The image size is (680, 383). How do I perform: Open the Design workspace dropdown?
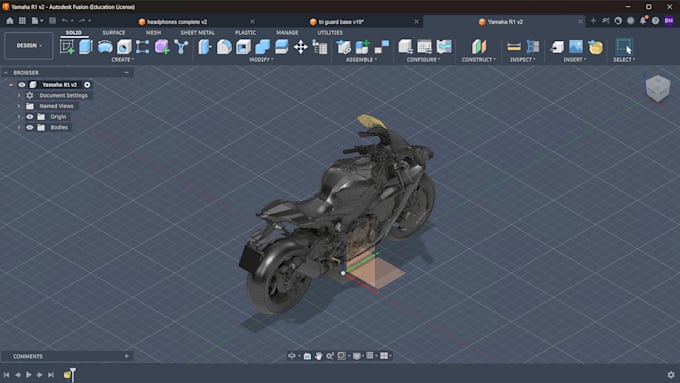pos(29,46)
